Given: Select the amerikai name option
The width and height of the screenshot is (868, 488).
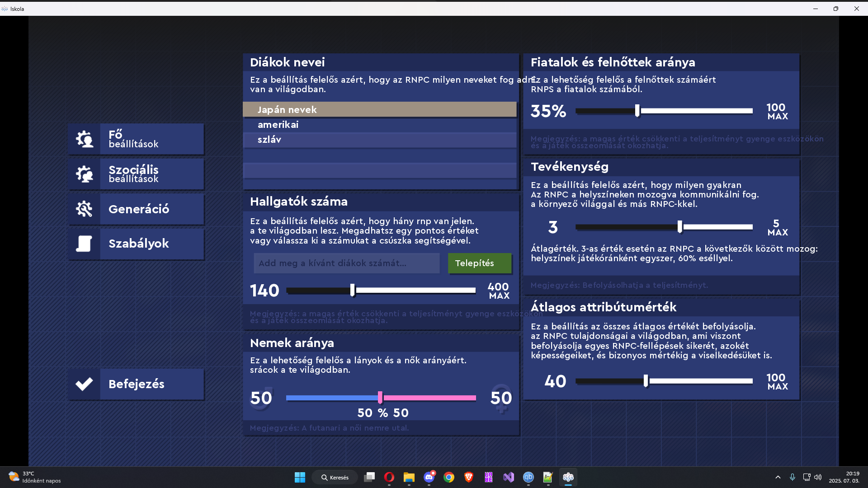Looking at the screenshot, I should 379,125.
